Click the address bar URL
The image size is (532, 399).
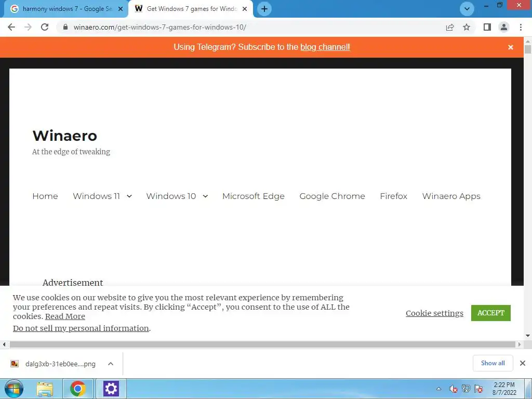point(160,27)
